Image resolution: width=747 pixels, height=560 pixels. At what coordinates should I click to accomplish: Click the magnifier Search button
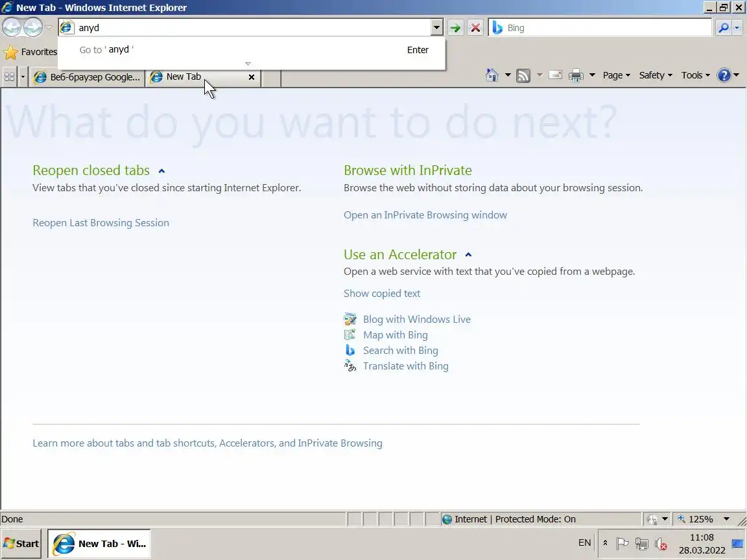click(723, 28)
